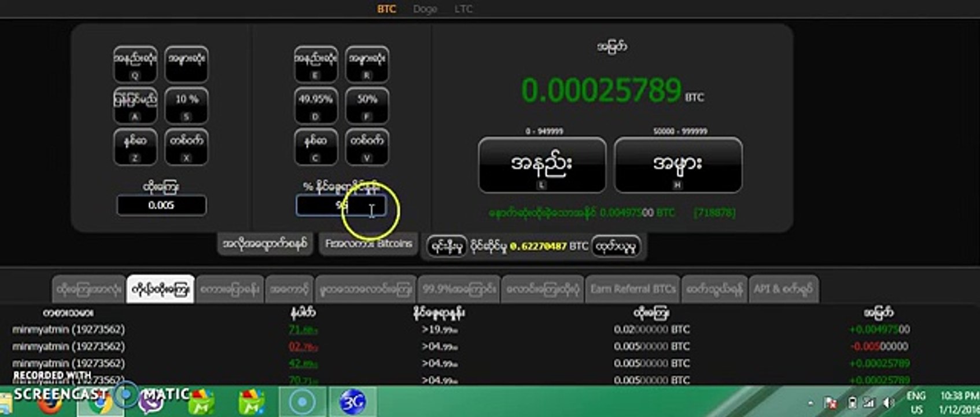Image resolution: width=980 pixels, height=417 pixels.
Task: Double the bet size using Z button
Action: click(135, 147)
